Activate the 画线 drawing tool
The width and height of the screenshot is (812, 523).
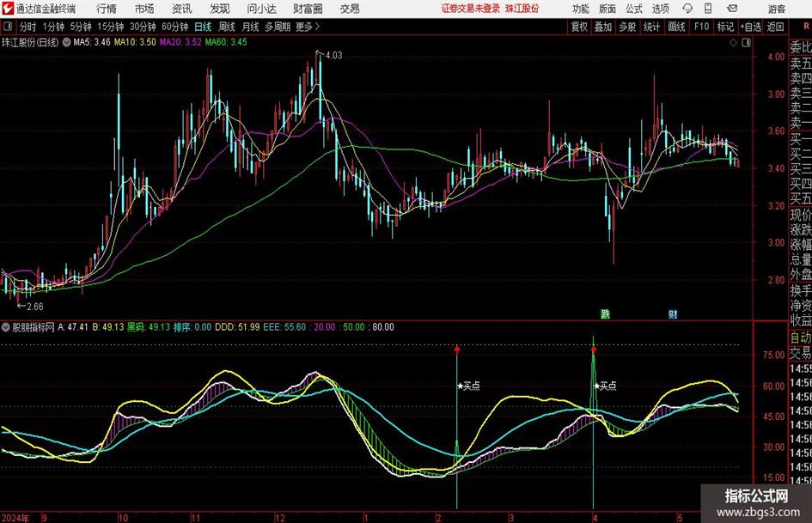point(676,27)
